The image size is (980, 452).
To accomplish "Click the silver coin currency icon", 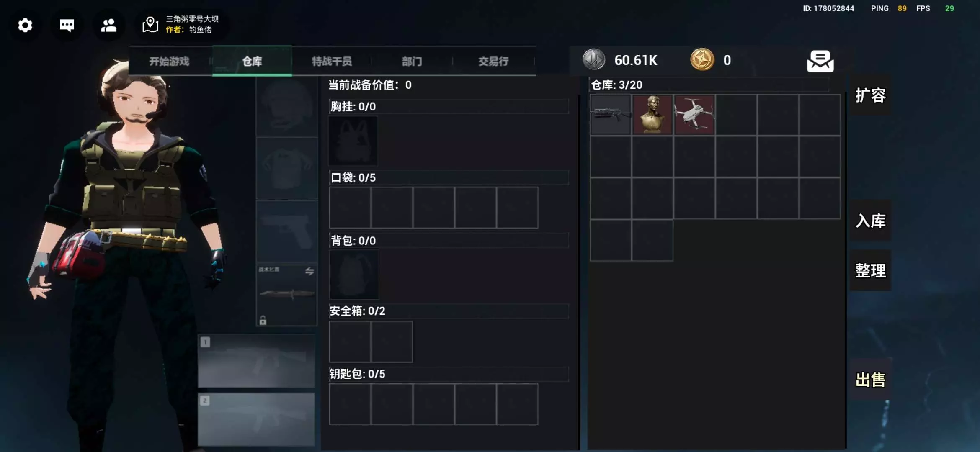I will point(594,60).
